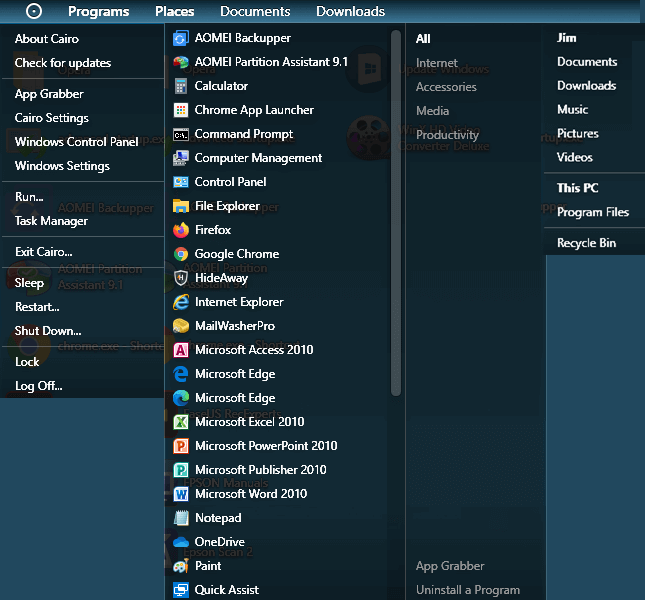This screenshot has height=600, width=645.
Task: Click the Command Prompt icon
Action: (x=181, y=134)
